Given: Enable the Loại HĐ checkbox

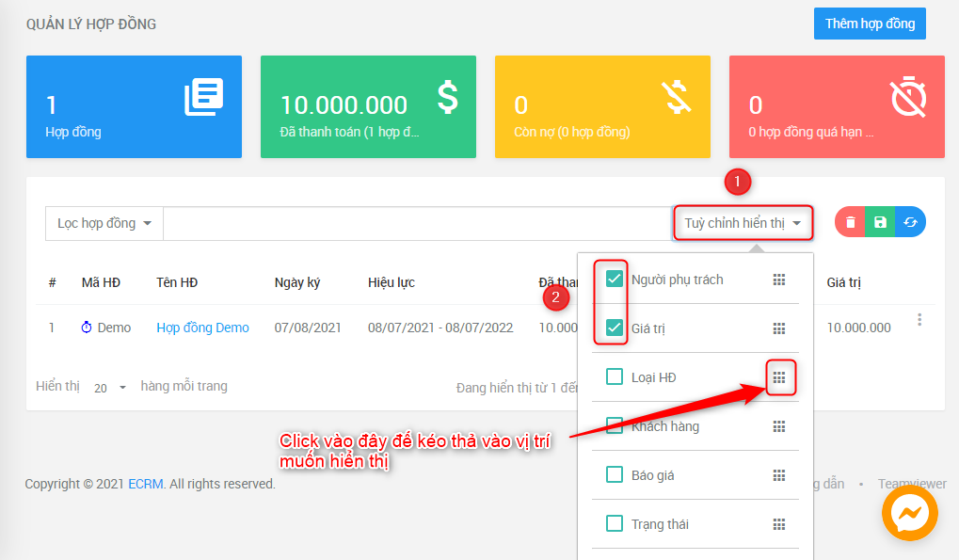Looking at the screenshot, I should pyautogui.click(x=615, y=377).
